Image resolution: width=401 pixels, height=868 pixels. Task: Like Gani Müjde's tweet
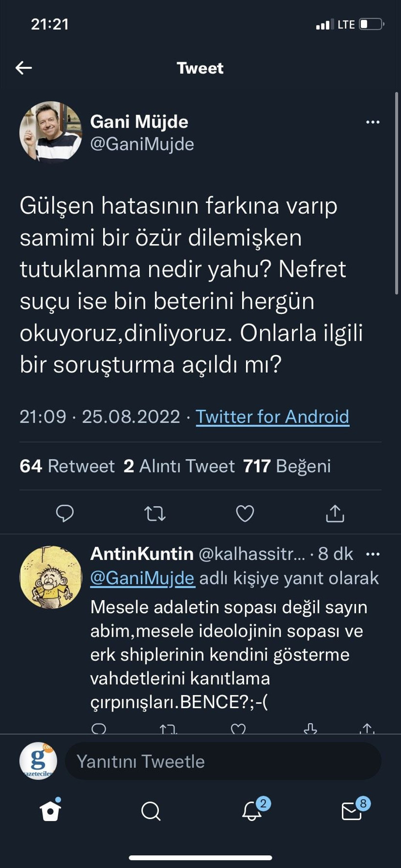(x=245, y=513)
